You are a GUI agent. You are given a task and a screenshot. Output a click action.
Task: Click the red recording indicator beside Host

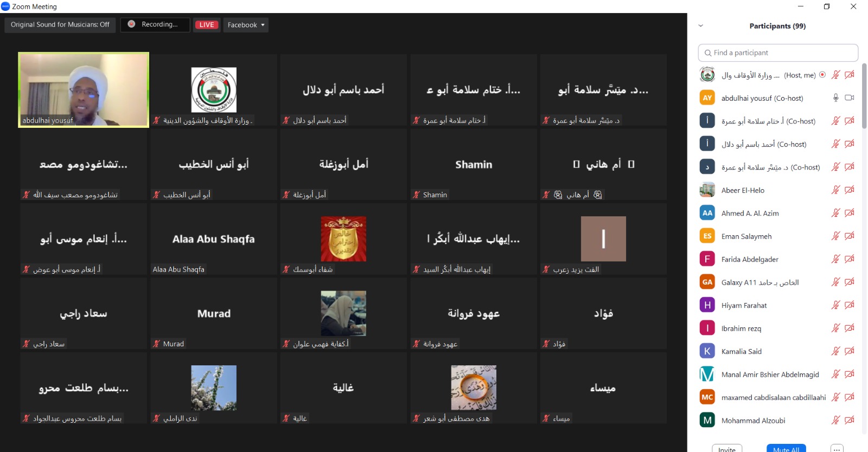click(822, 75)
